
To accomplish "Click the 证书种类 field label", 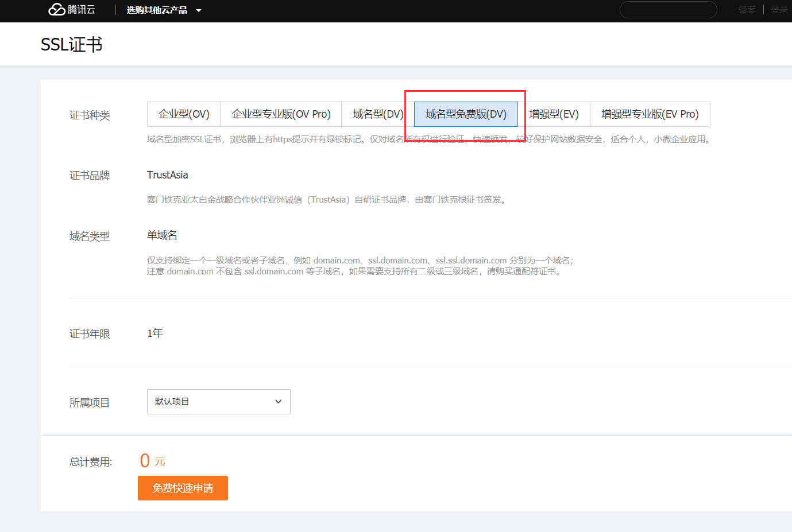I will (x=90, y=115).
